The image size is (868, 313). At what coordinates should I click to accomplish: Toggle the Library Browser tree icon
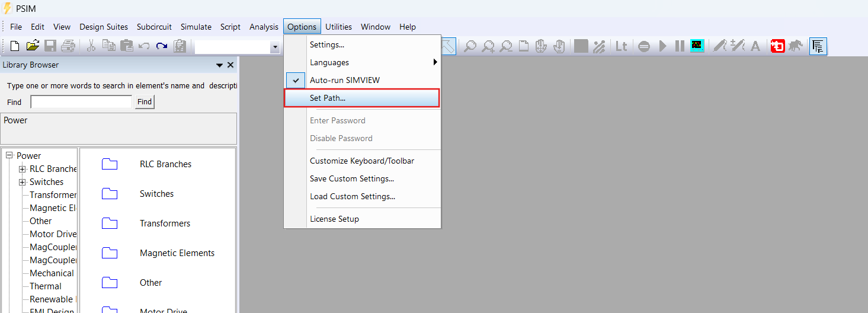click(818, 46)
